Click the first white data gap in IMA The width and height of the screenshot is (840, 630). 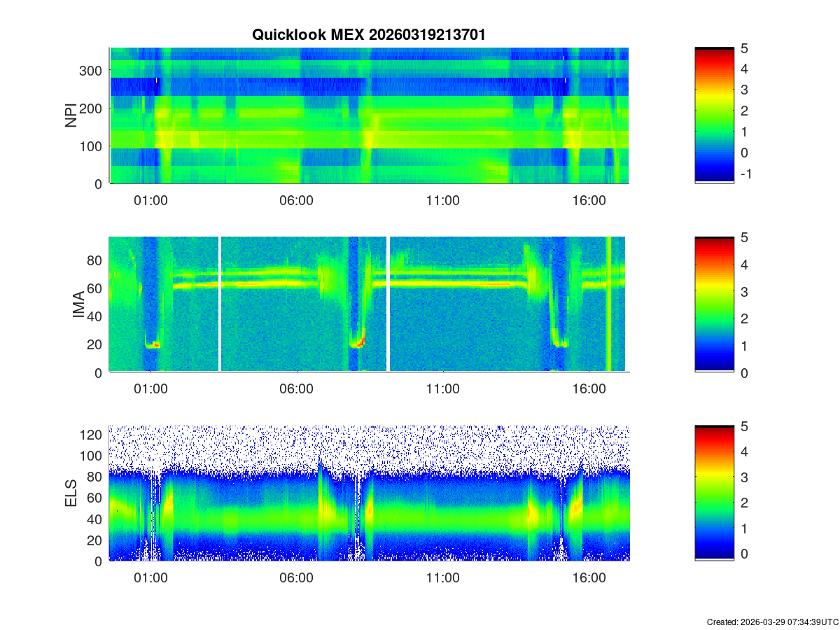tap(220, 304)
